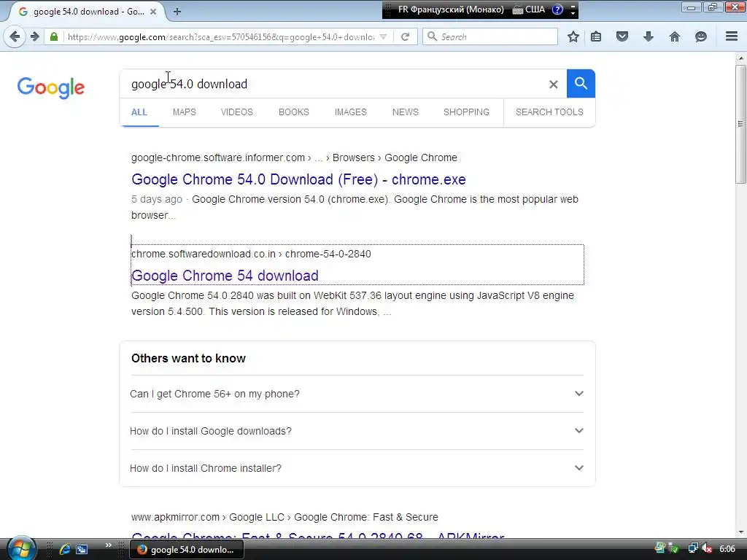Submit search with blue magnifier button
Image resolution: width=747 pixels, height=560 pixels.
click(x=581, y=83)
